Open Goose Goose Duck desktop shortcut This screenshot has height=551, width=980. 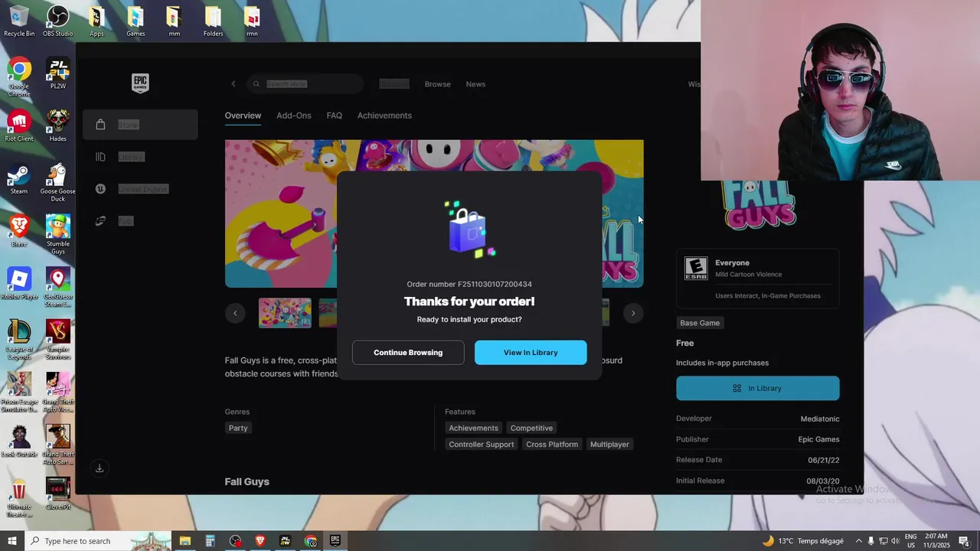pyautogui.click(x=58, y=183)
